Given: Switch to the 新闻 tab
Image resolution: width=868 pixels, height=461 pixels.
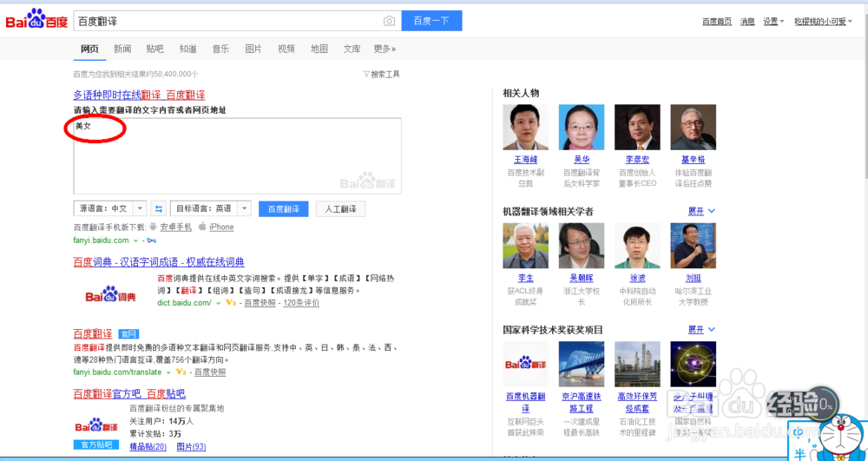Looking at the screenshot, I should [122, 49].
